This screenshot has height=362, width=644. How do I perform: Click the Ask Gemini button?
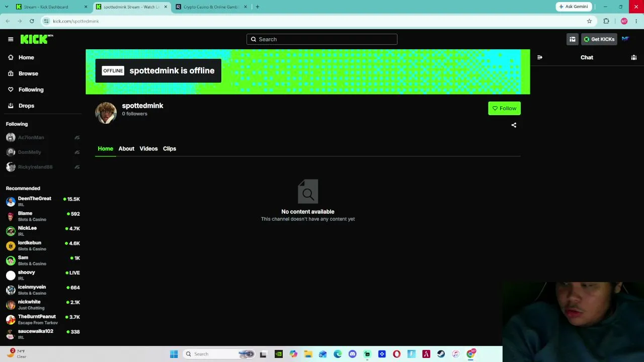click(573, 7)
